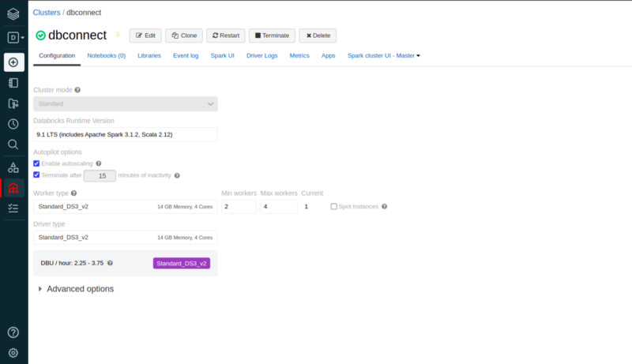Open the Data shapes icon in sidebar
The height and width of the screenshot is (364, 632).
(x=13, y=167)
